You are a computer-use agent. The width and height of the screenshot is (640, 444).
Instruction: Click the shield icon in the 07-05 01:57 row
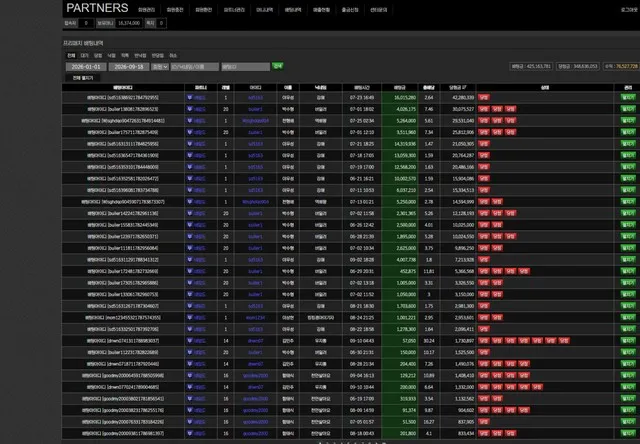click(190, 421)
